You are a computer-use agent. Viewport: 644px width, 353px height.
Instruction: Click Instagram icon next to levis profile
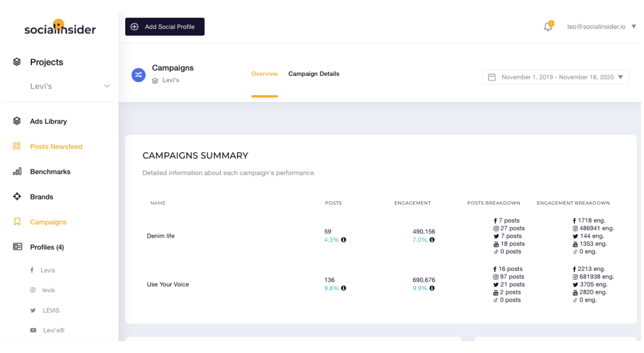[33, 290]
